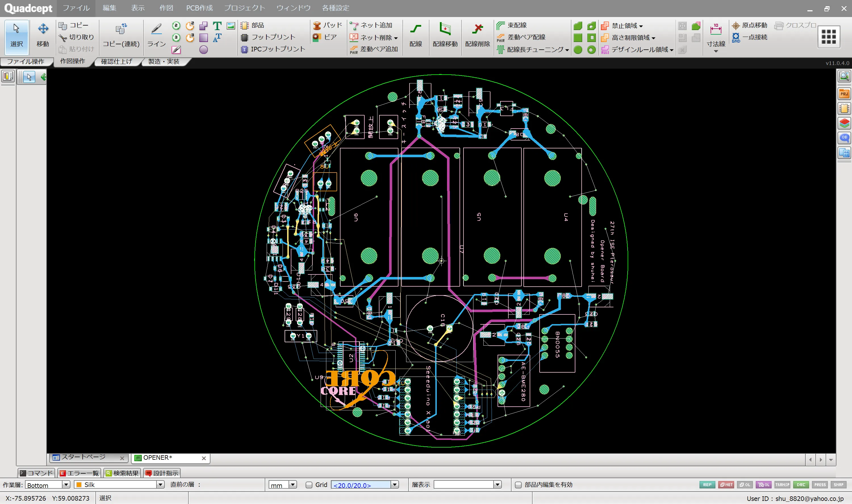
Task: Click the 配線移動 route move icon
Action: (445, 35)
